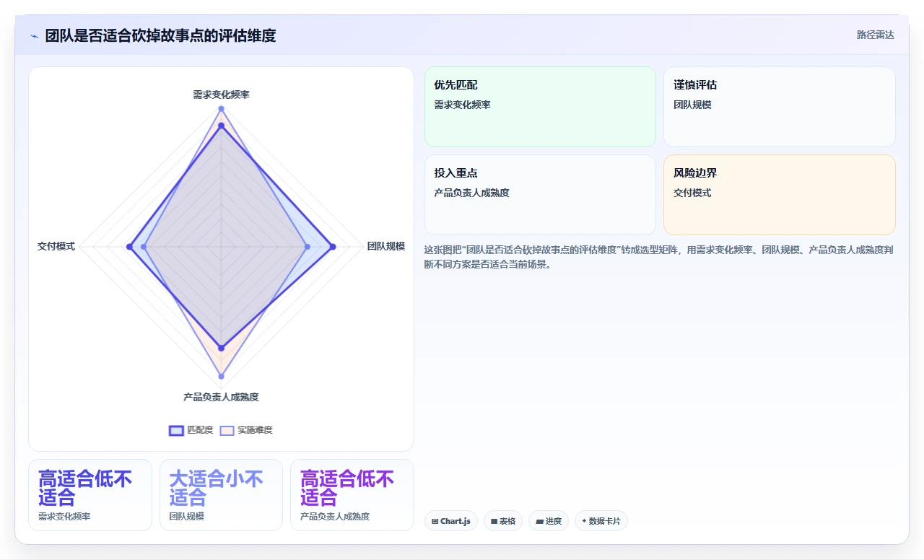The image size is (924, 560).
Task: Select the Chart.js tag
Action: 451,521
